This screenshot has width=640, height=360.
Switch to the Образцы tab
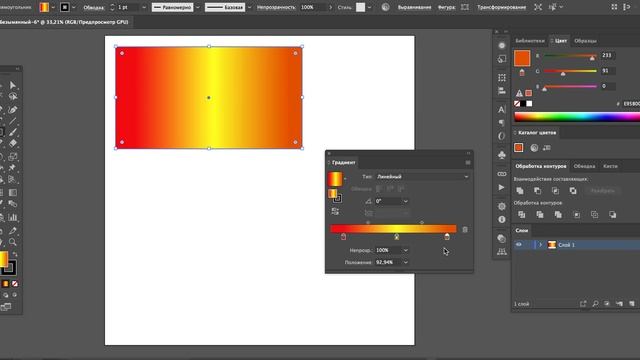(585, 41)
